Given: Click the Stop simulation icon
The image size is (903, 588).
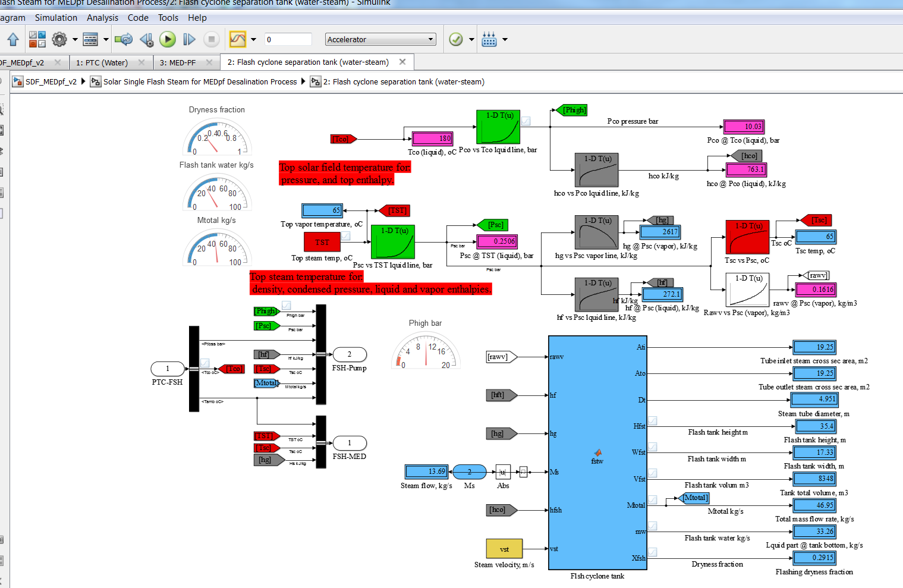Looking at the screenshot, I should click(x=211, y=39).
